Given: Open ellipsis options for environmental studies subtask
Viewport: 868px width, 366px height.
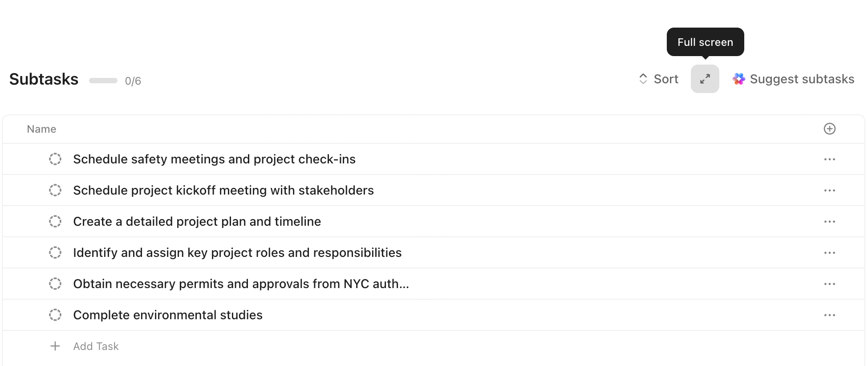Looking at the screenshot, I should (x=830, y=315).
